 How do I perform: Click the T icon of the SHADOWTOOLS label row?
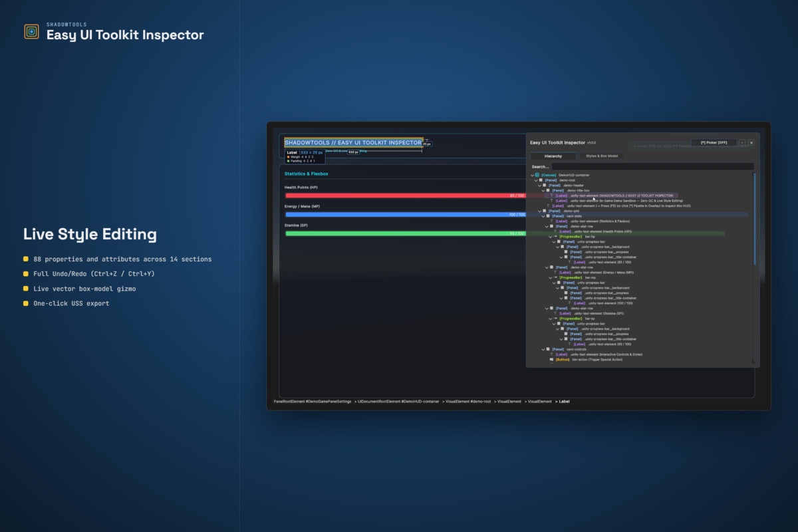[551, 196]
